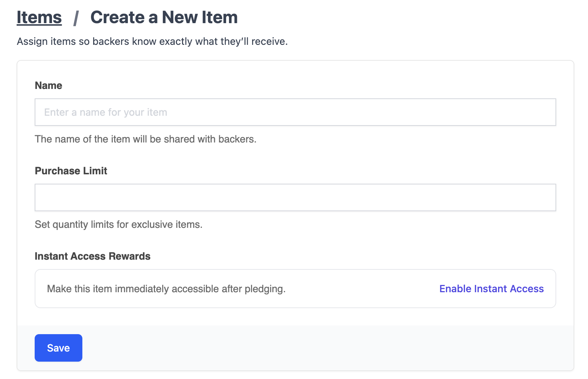Image resolution: width=588 pixels, height=379 pixels.
Task: Click the name shared with backers hint
Action: (145, 139)
